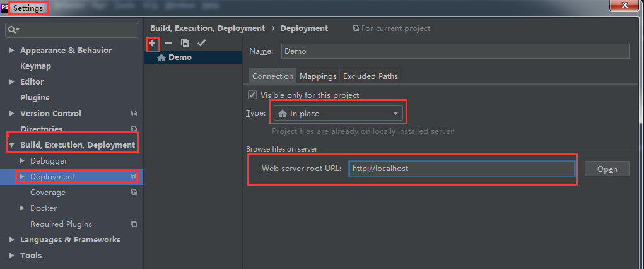Click the Web server root URL field
Viewport: 644px width, 269px height.
pos(462,169)
